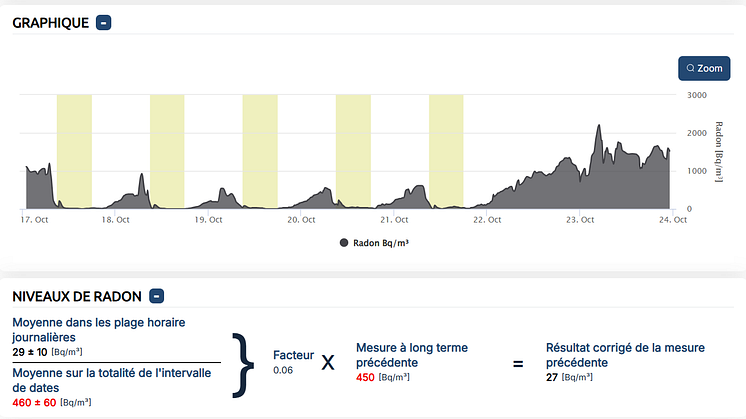Select the 22. Oct axis label
This screenshot has height=419, width=746.
pyautogui.click(x=488, y=219)
